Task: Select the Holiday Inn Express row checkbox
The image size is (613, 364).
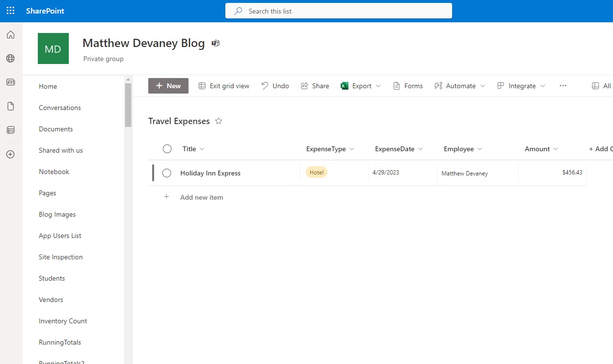Action: click(167, 173)
